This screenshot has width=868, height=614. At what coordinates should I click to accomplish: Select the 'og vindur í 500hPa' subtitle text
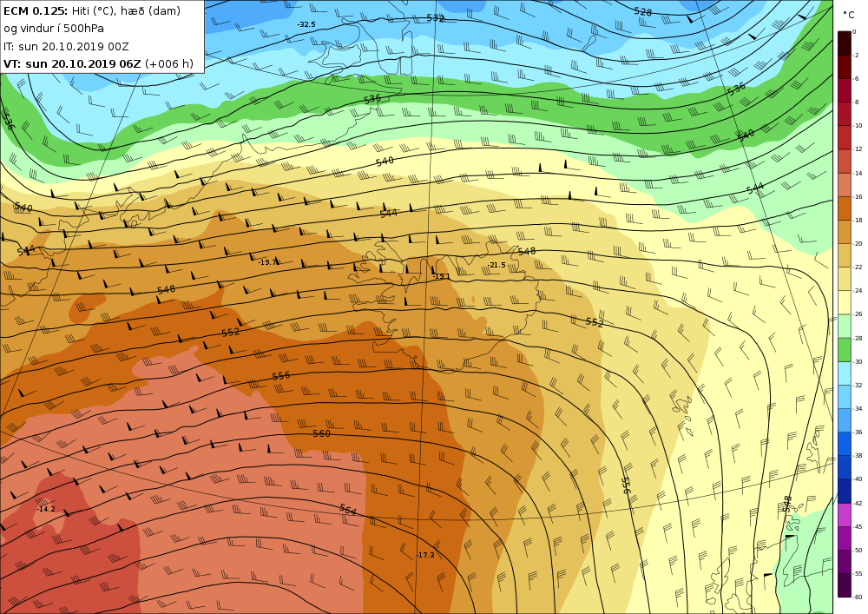point(54,29)
